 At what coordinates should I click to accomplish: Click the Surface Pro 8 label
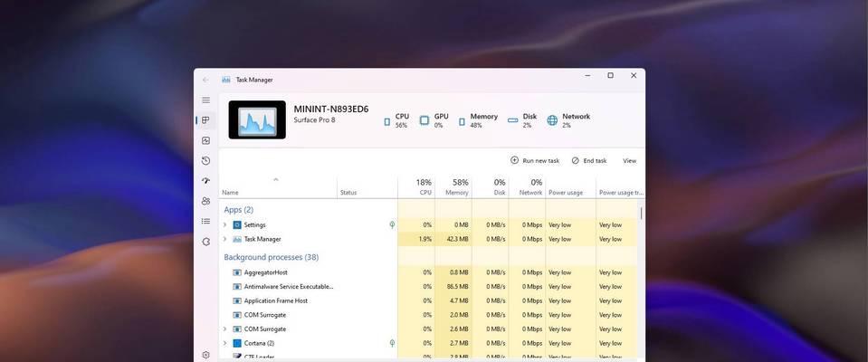(314, 120)
